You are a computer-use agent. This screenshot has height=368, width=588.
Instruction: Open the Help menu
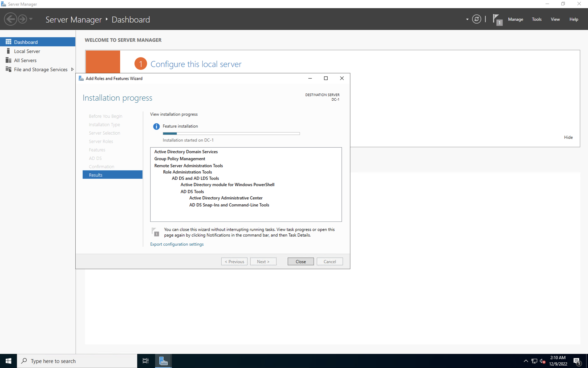click(574, 19)
